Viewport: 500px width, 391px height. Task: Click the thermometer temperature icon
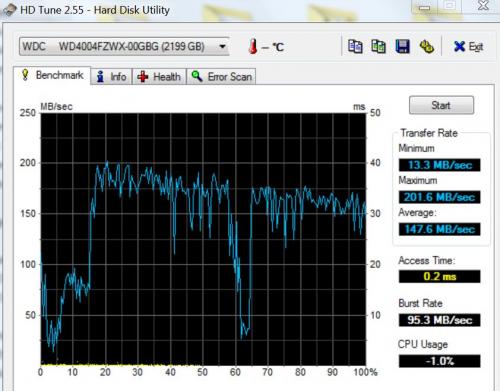coord(253,46)
